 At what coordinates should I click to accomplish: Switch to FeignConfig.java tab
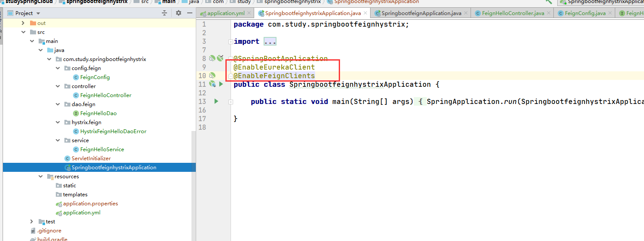[x=585, y=13]
